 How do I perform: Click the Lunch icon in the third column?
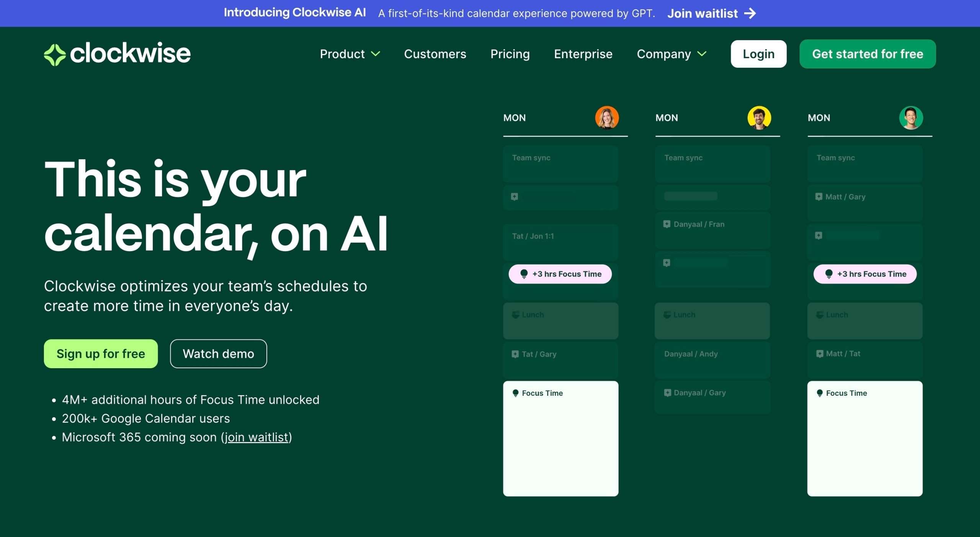[x=820, y=315]
